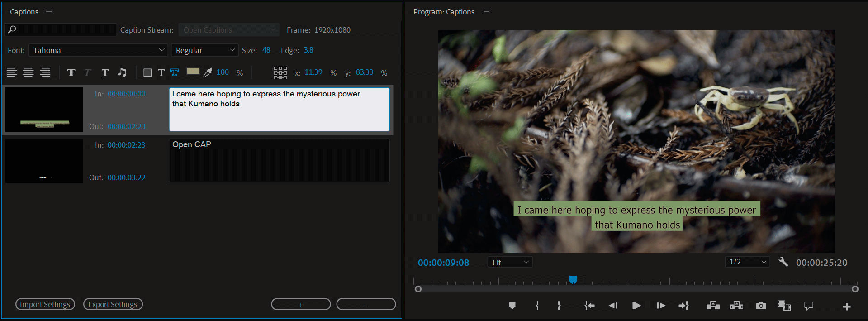
Task: Select text color option
Action: click(161, 72)
